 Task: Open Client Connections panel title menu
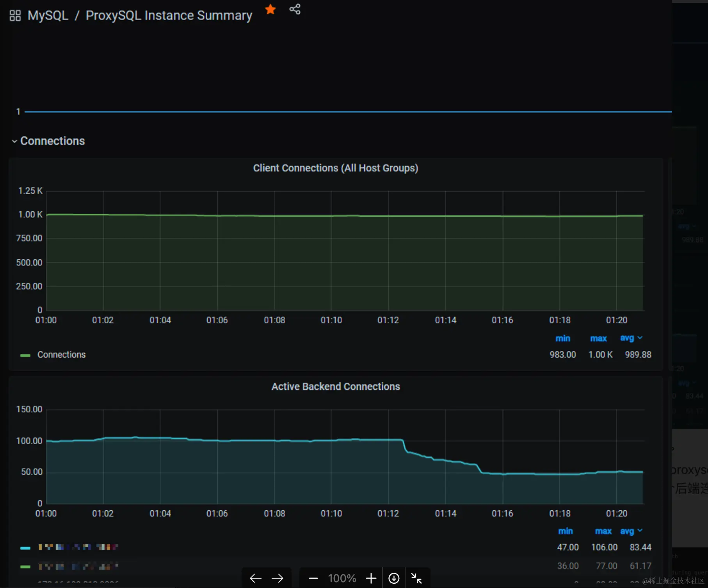(x=336, y=168)
